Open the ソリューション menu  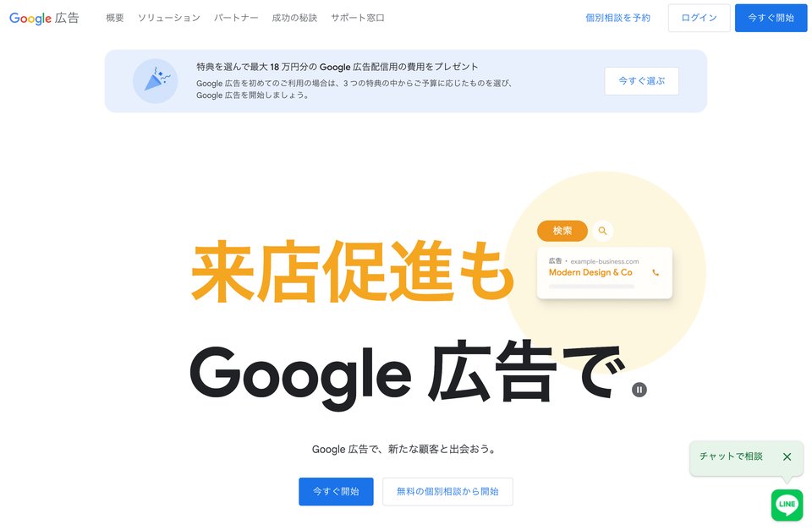[169, 18]
